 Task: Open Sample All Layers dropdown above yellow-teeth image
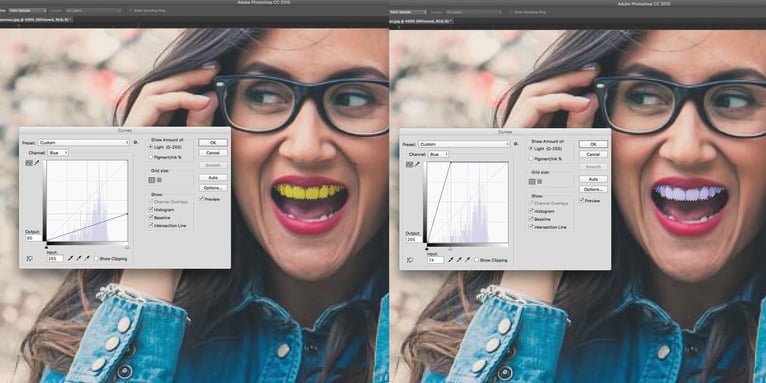tap(93, 10)
